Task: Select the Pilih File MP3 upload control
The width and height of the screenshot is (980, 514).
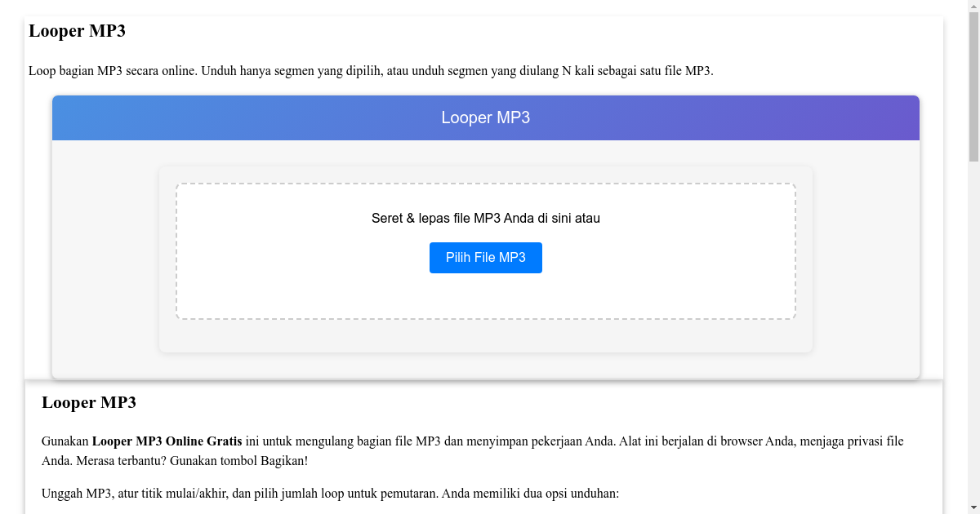Action: click(x=485, y=257)
